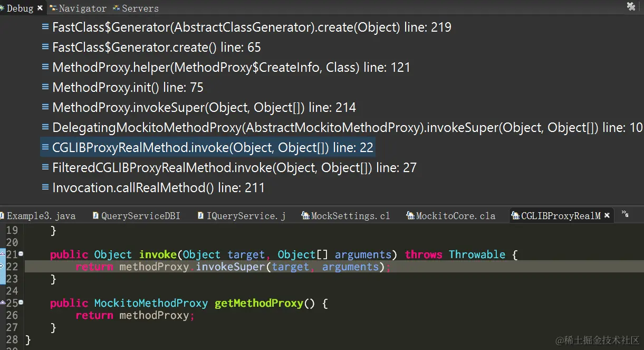Click the word invokeSuper in line 22
The image size is (644, 350).
point(230,267)
